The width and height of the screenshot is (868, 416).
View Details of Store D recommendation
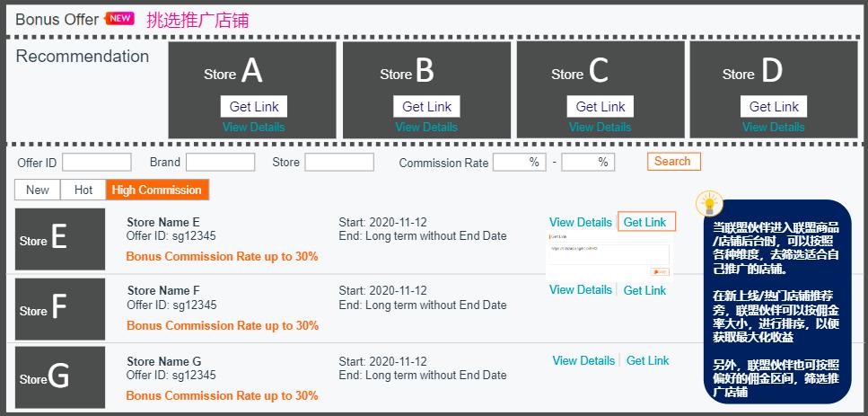[774, 127]
